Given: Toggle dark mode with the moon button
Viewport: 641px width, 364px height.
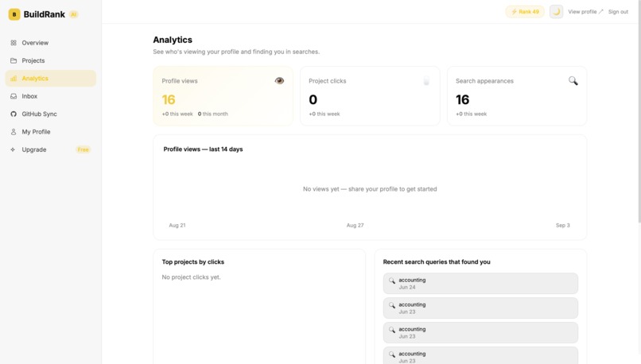Looking at the screenshot, I should (x=556, y=12).
